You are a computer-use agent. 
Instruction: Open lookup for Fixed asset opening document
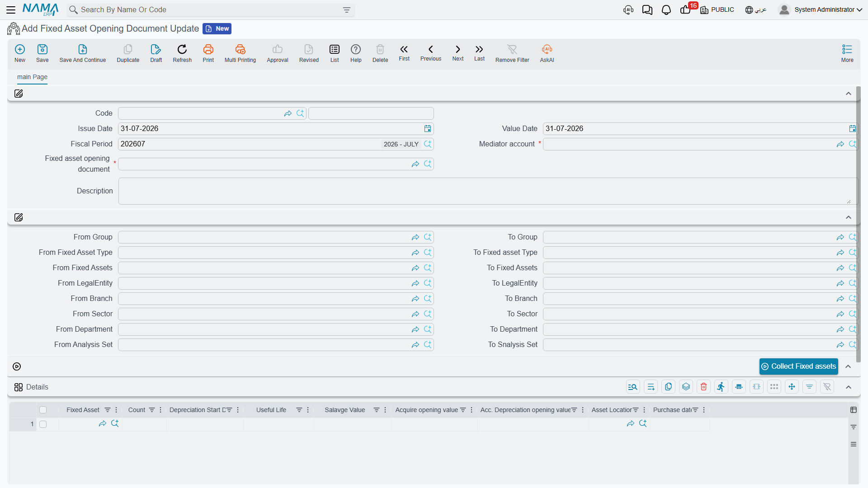pyautogui.click(x=428, y=164)
